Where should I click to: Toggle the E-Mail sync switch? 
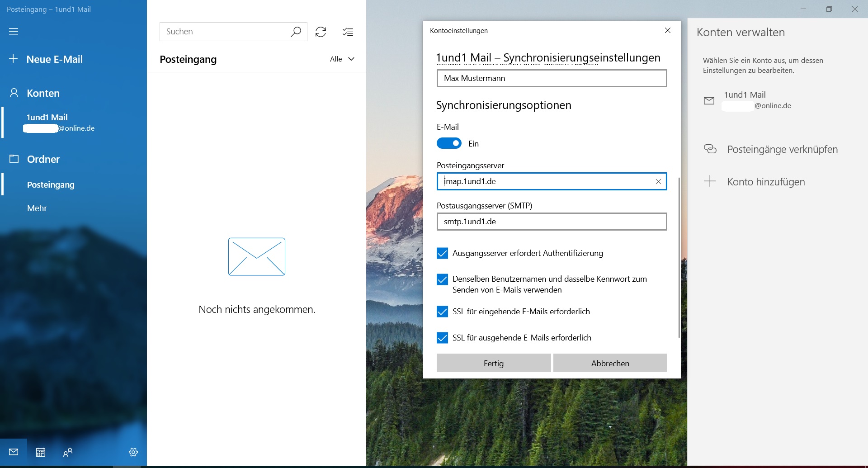pos(449,143)
